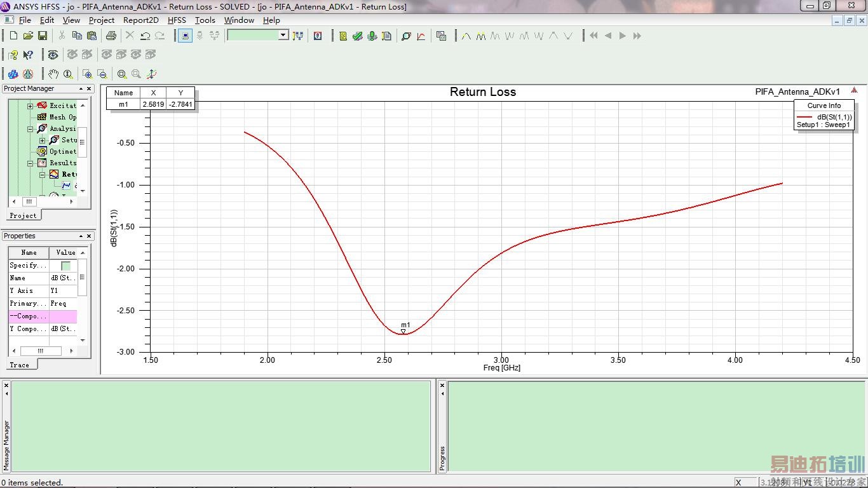Click the Name column header in Properties

(29, 252)
